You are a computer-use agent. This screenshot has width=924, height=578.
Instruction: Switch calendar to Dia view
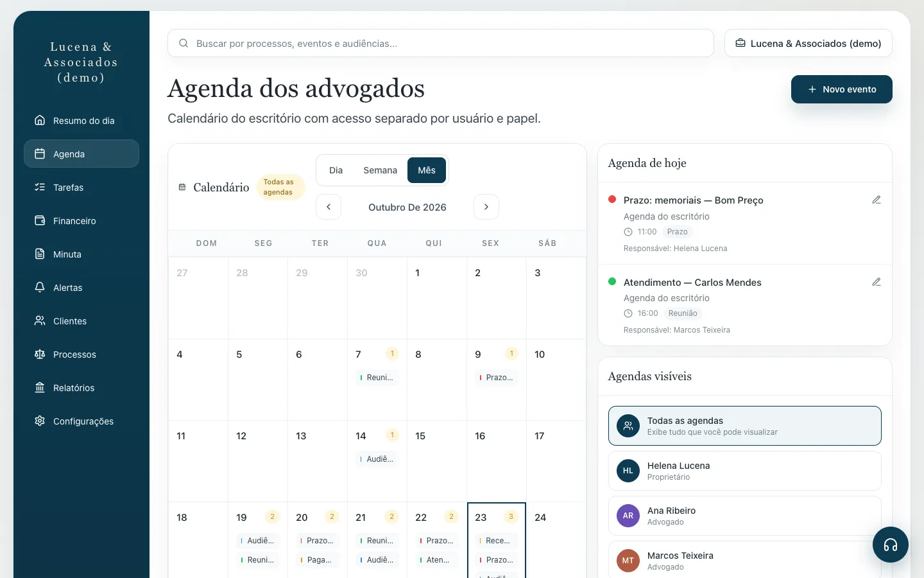(x=336, y=170)
